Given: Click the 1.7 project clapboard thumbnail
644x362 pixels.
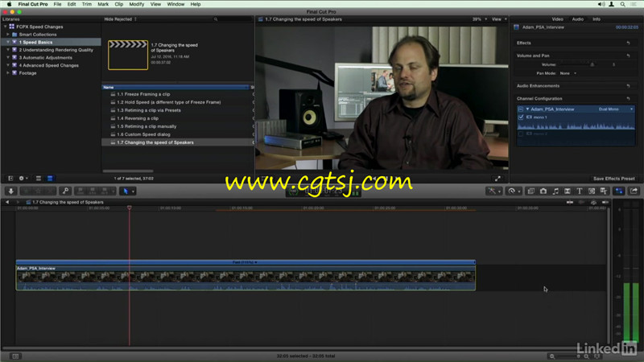Looking at the screenshot, I should click(128, 55).
